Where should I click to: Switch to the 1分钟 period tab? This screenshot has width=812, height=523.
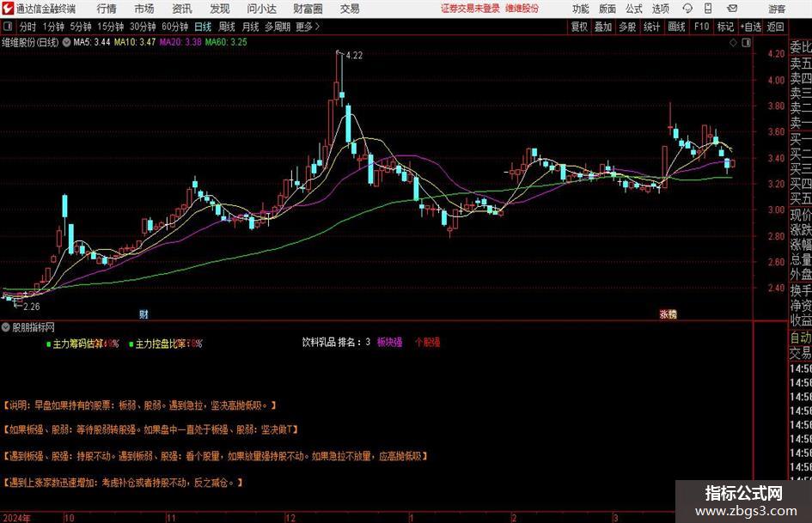click(x=53, y=27)
